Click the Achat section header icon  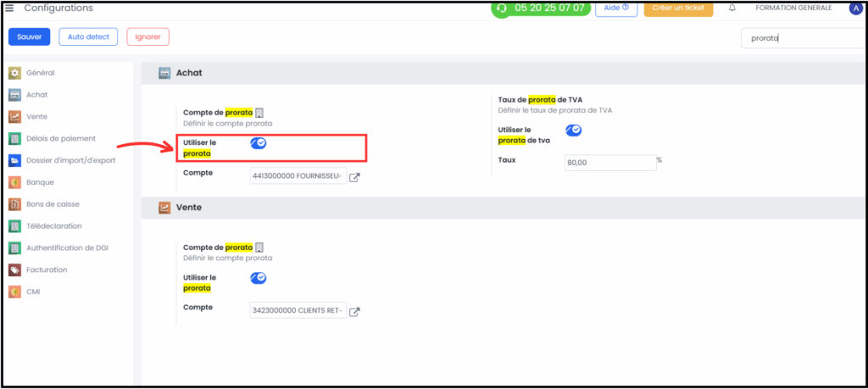(x=164, y=73)
